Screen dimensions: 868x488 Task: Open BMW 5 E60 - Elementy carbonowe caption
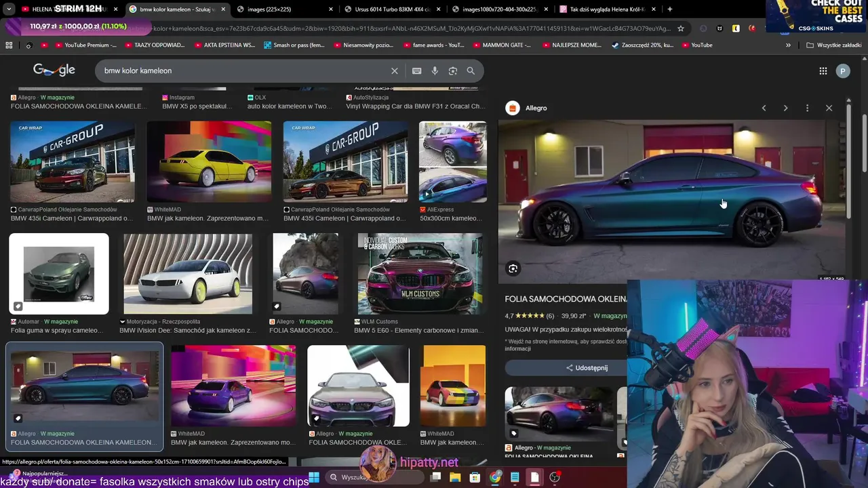coord(420,331)
